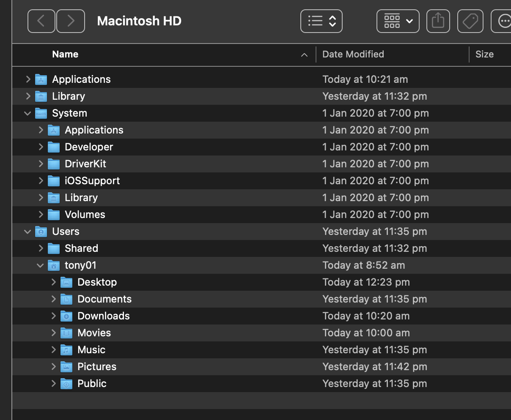Expand the Movies folder

tap(53, 333)
